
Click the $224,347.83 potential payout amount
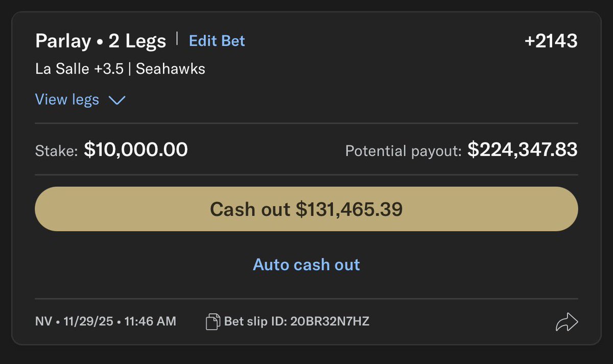click(523, 150)
